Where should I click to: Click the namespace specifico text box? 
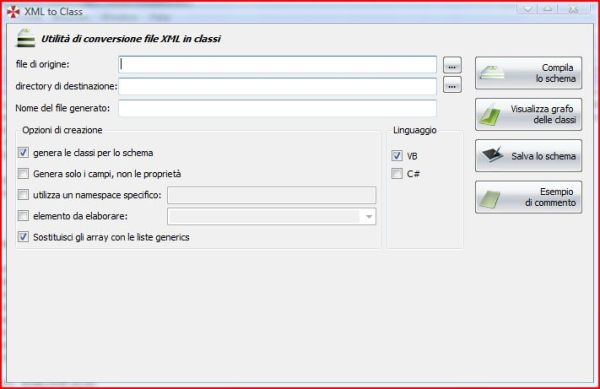coord(272,195)
